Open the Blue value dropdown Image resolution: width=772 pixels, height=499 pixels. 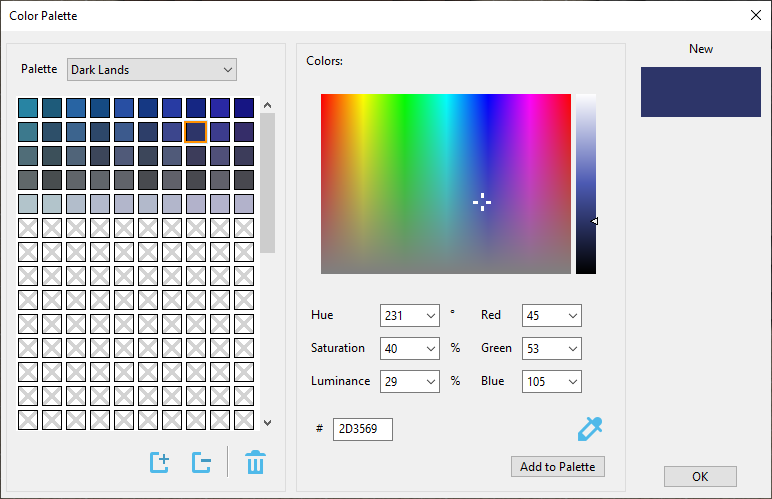point(573,382)
